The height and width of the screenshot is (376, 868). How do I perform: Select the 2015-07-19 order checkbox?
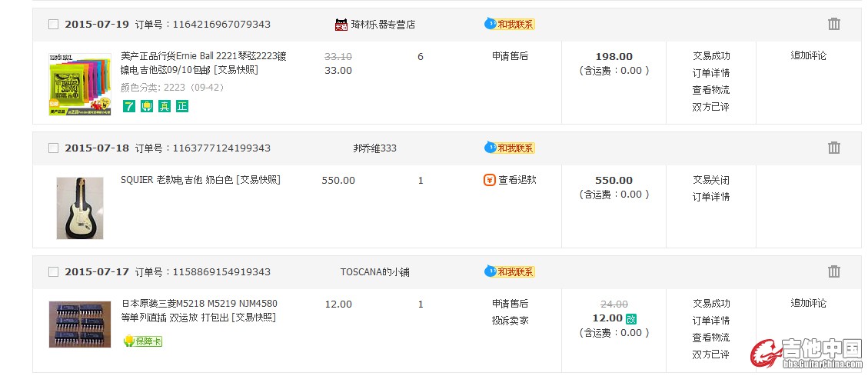[x=53, y=24]
